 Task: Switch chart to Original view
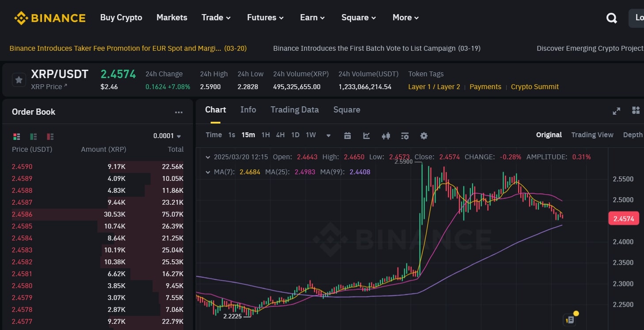(x=549, y=135)
